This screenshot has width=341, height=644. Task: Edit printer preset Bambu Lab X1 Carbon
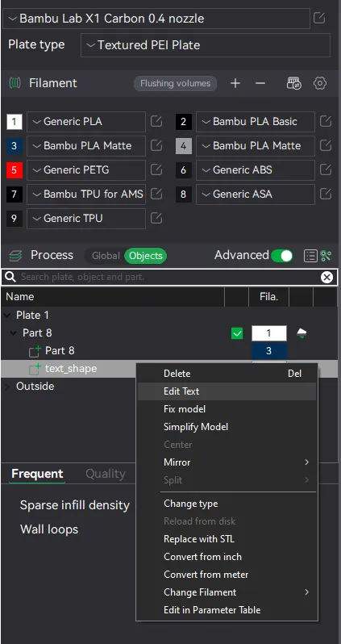319,18
